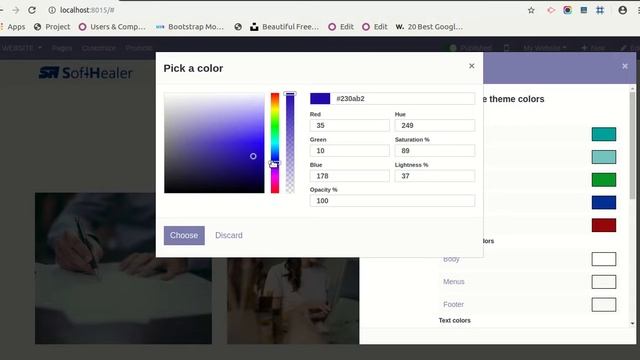Screen dimensions: 640x360
Task: Click the blue color preview swatch
Action: pos(320,99)
